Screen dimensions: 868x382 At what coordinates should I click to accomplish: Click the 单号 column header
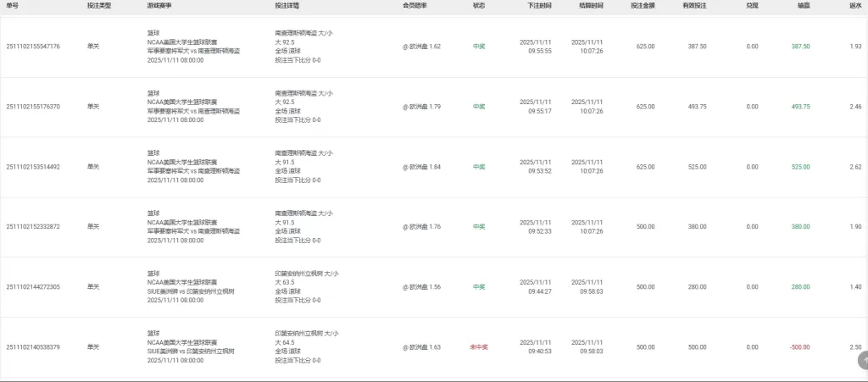(x=13, y=5)
